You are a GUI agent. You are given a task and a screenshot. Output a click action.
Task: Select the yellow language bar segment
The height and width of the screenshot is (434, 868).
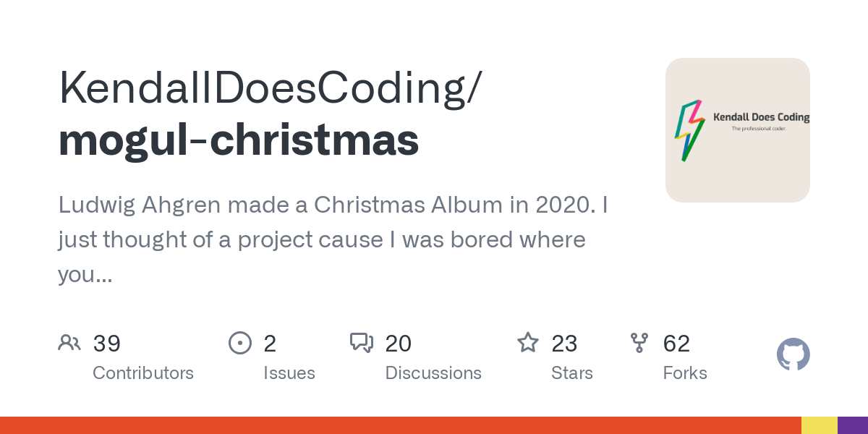point(820,425)
